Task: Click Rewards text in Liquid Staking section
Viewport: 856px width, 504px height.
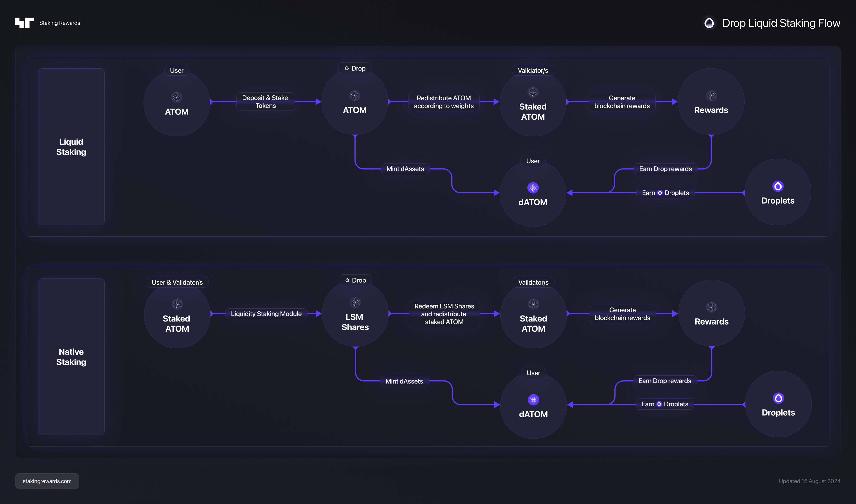Action: [x=711, y=110]
